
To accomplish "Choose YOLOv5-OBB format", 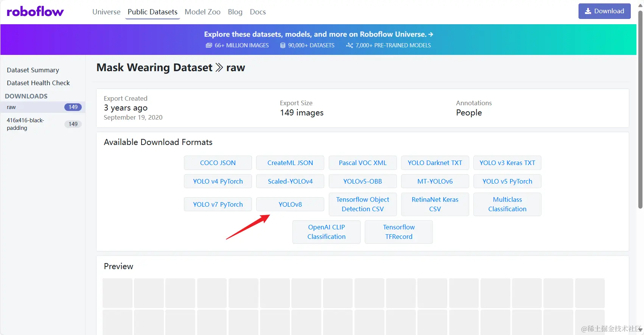I will (x=363, y=181).
